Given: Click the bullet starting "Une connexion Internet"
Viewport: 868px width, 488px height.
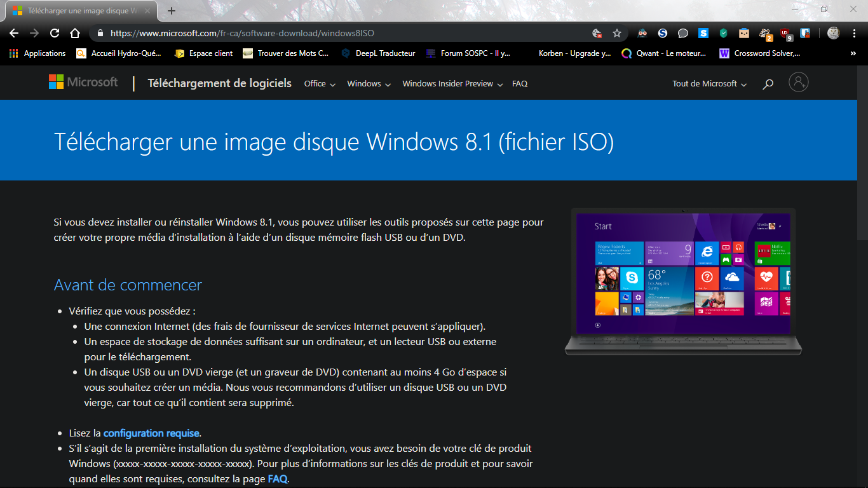Looking at the screenshot, I should tap(285, 327).
